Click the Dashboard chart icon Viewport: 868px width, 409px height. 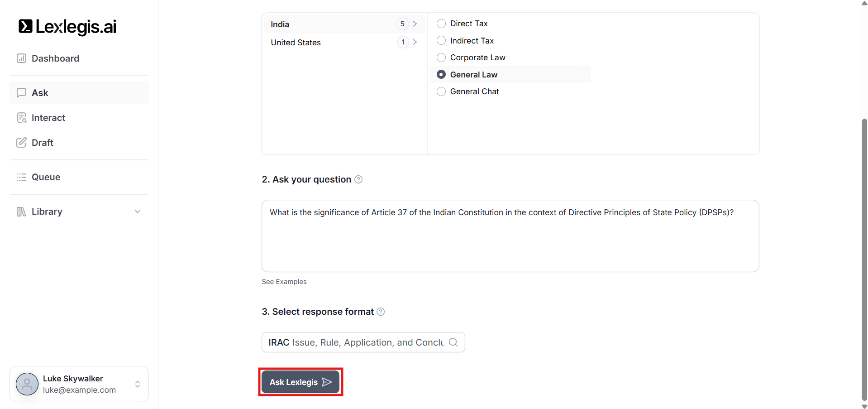pos(21,58)
